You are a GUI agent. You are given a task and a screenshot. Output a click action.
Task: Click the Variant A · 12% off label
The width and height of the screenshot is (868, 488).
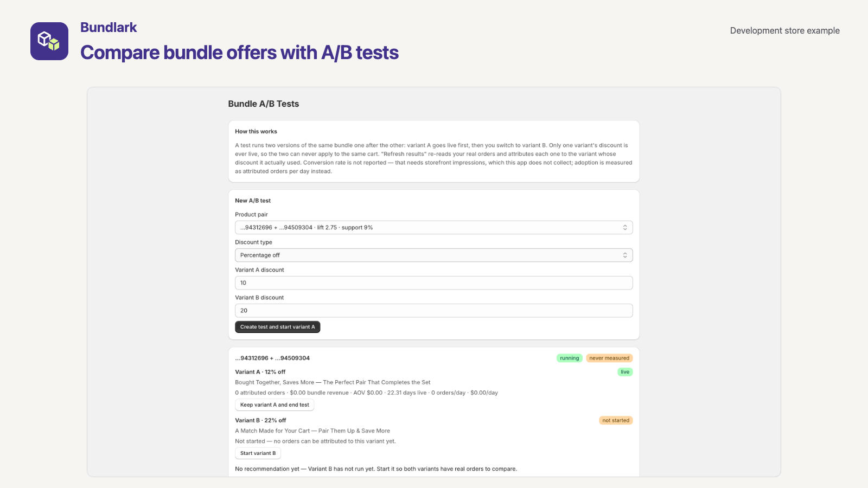pos(260,372)
